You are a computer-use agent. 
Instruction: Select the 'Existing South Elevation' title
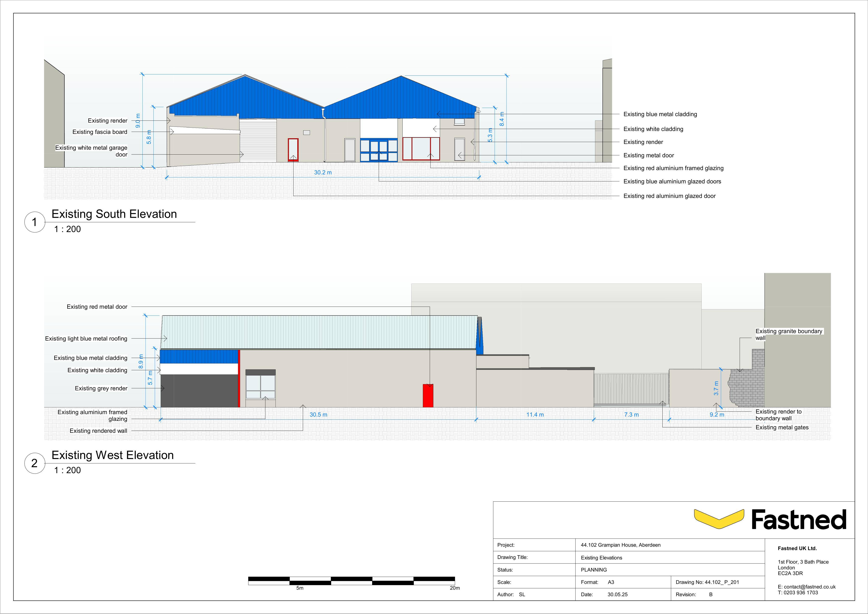tap(114, 214)
